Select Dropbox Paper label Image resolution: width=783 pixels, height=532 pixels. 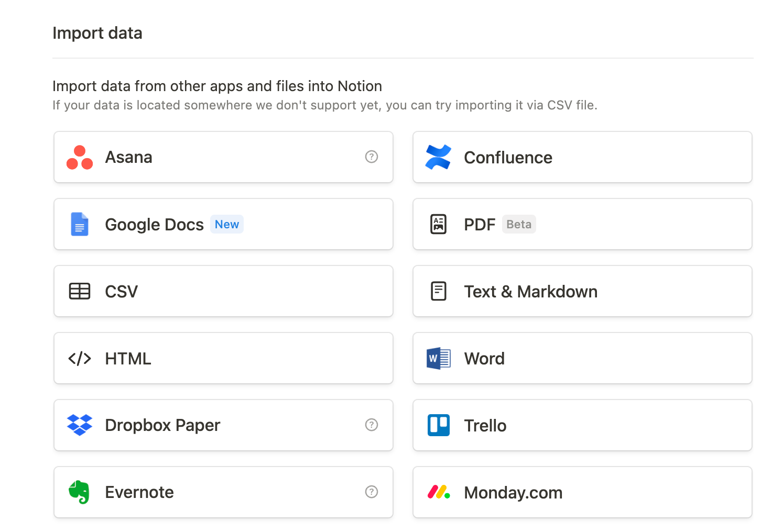(162, 425)
